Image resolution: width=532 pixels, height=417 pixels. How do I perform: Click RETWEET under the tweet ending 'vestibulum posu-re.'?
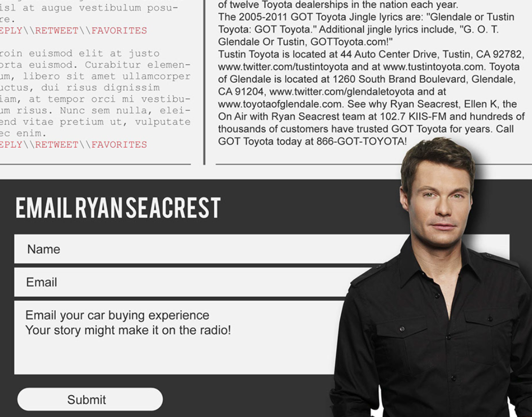(x=57, y=31)
